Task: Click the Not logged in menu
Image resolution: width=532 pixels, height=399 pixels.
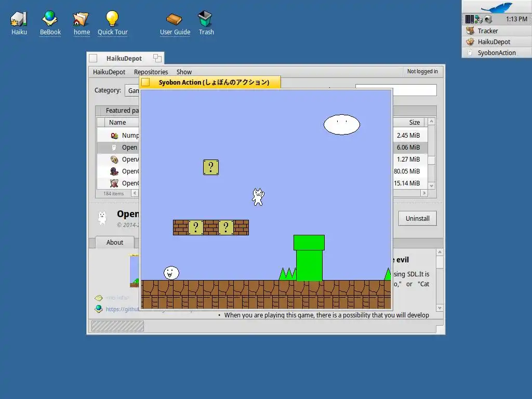Action: pyautogui.click(x=422, y=71)
